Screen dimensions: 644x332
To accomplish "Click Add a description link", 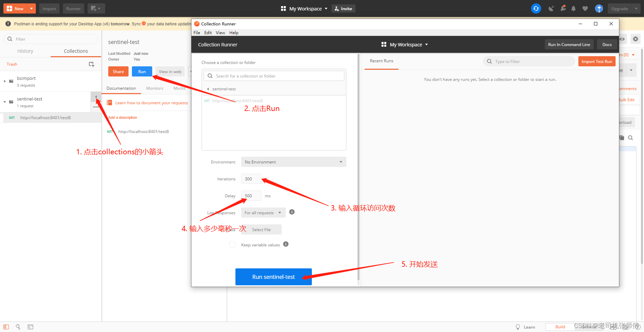I will [x=123, y=117].
